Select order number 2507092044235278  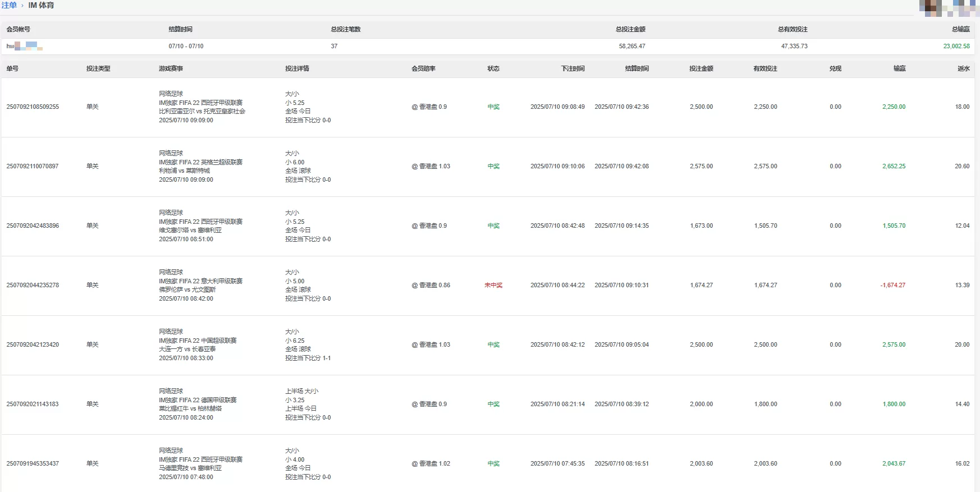(x=33, y=285)
